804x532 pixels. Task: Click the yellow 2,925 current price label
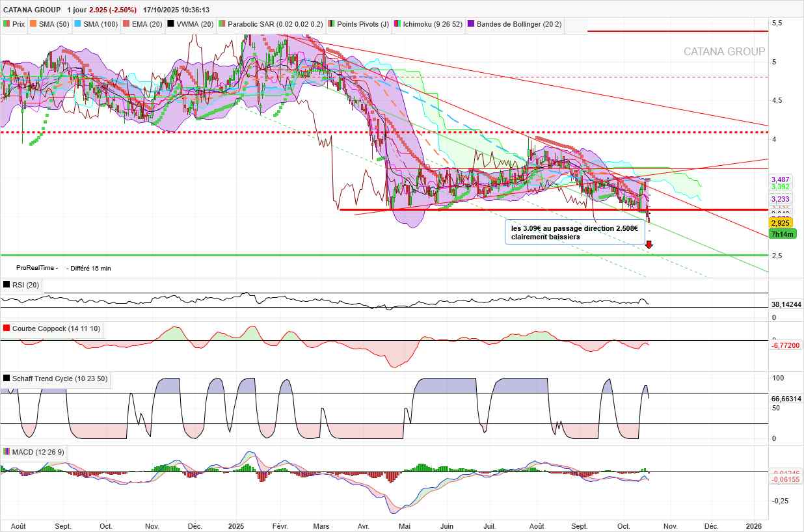(780, 223)
